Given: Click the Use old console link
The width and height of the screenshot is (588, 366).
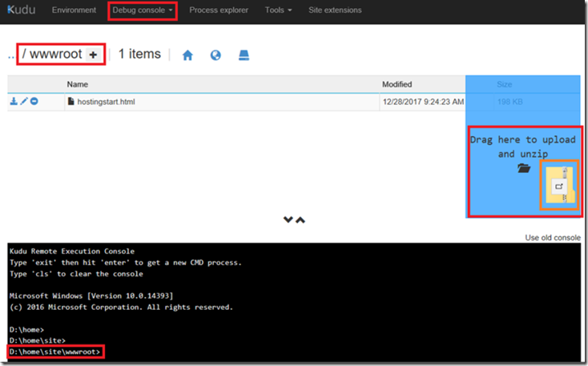Looking at the screenshot, I should pos(553,237).
